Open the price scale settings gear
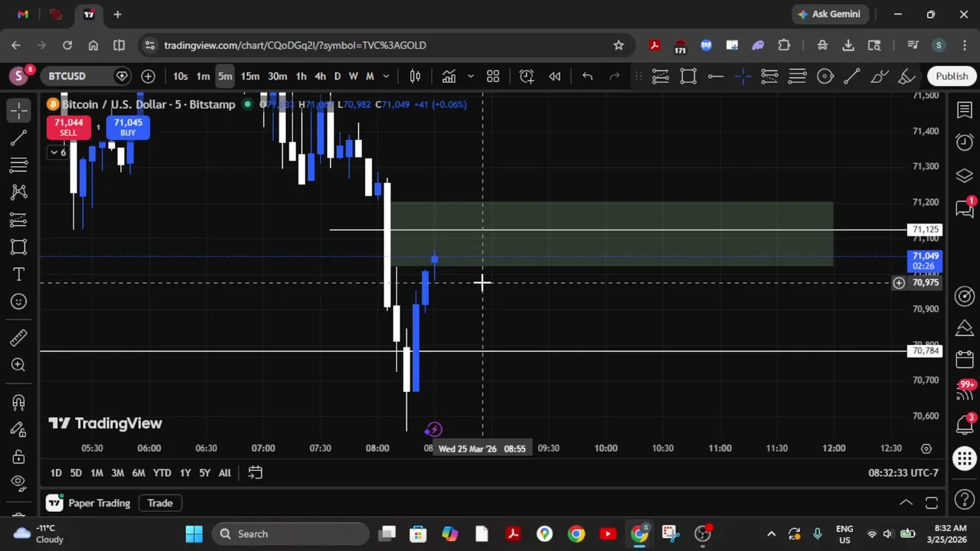 tap(926, 448)
